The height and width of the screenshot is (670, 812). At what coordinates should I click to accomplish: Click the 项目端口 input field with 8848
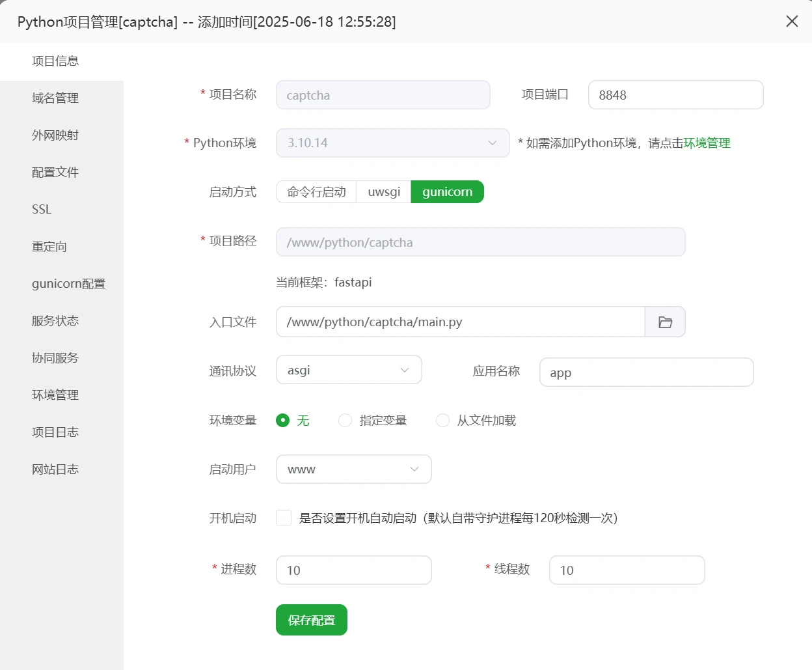(x=675, y=95)
